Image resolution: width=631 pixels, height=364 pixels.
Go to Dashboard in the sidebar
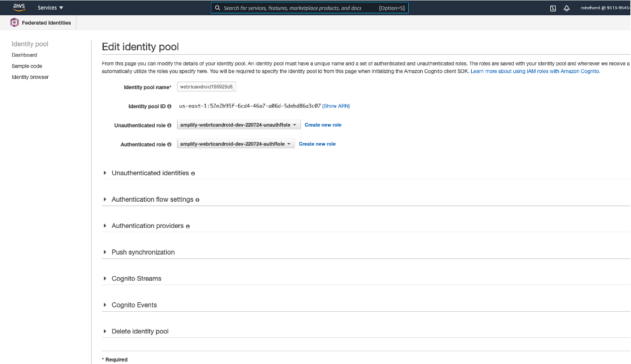point(24,55)
